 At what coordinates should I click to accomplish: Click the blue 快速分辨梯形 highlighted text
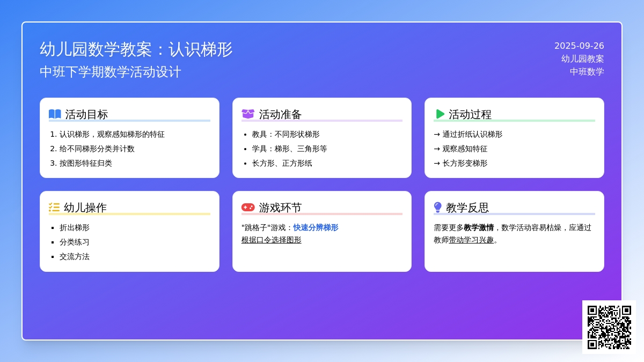(x=316, y=227)
